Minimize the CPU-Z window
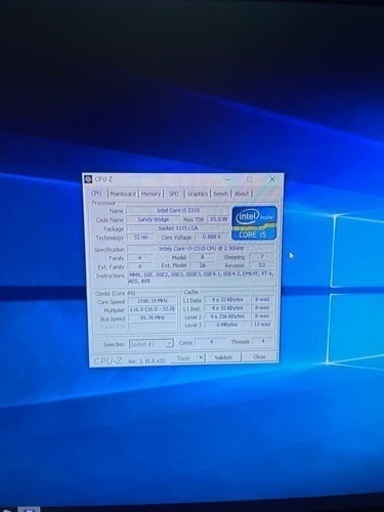Viewport: 384px width, 512px height. (228, 180)
